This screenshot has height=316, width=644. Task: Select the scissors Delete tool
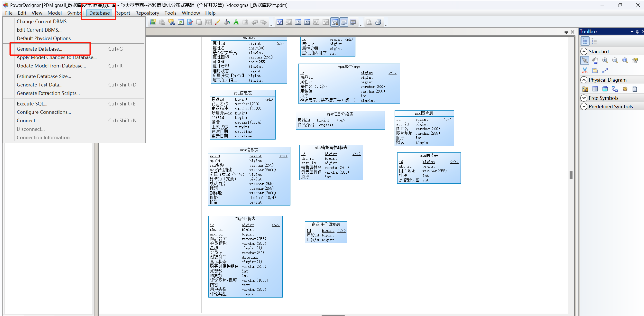585,71
